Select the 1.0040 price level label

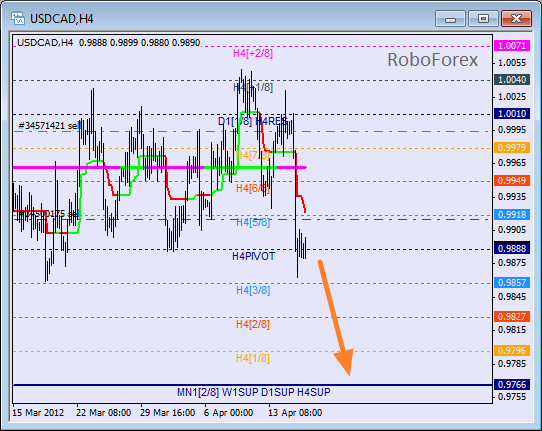click(x=512, y=79)
